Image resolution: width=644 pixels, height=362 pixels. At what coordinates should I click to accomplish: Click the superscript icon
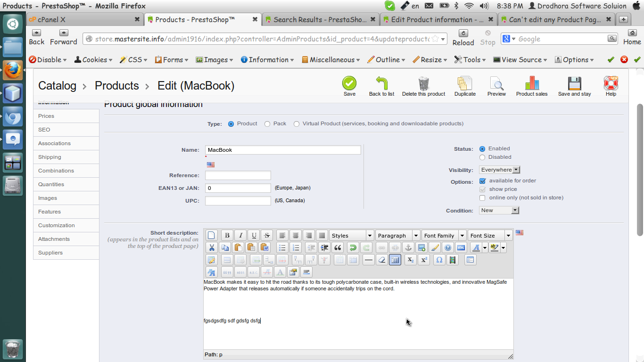(x=424, y=260)
